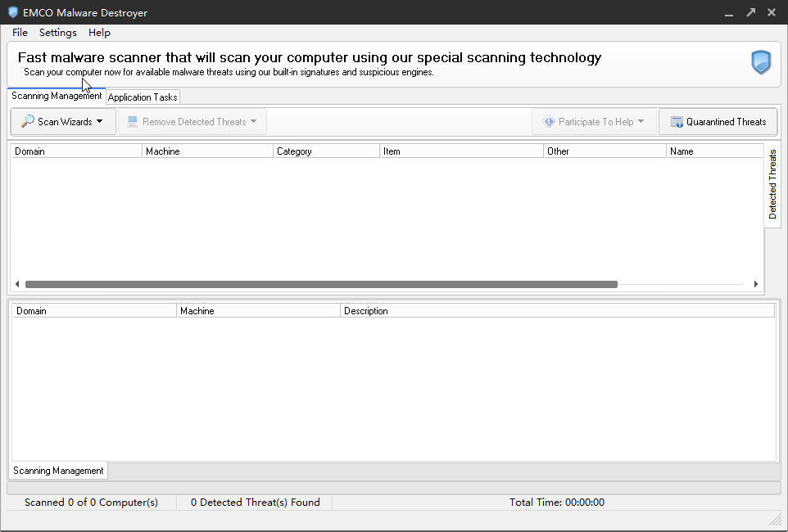Select the top Scanning Management tab
Screen dimensions: 788x532
tap(57, 96)
